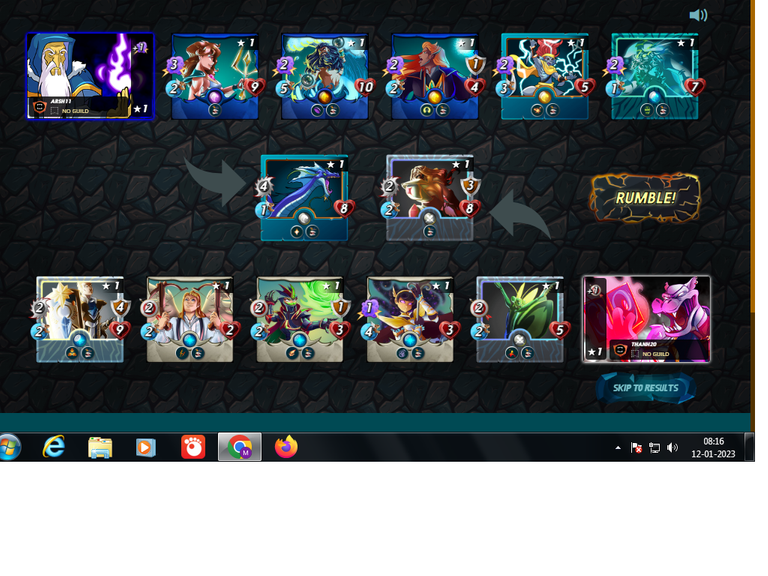The width and height of the screenshot is (768, 576).
Task: Select the green mantis card with 5 health
Action: point(520,319)
